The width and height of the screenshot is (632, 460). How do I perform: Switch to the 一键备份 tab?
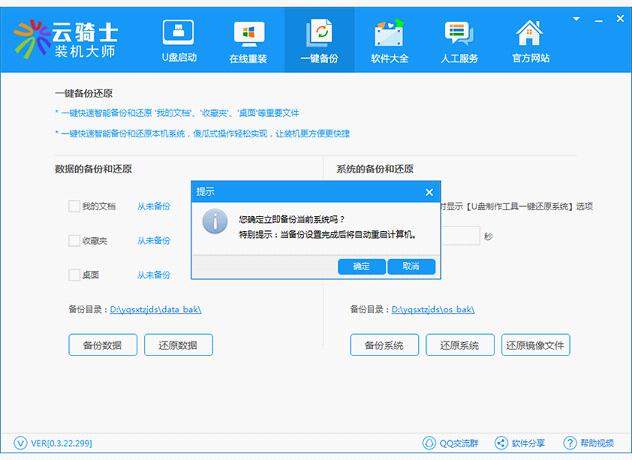(x=319, y=40)
